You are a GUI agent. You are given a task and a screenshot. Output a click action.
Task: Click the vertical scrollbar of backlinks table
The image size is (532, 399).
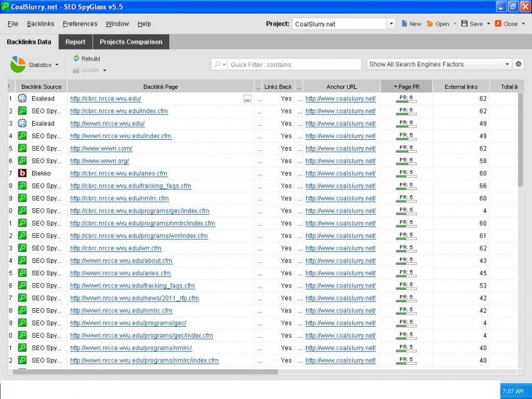(520, 139)
